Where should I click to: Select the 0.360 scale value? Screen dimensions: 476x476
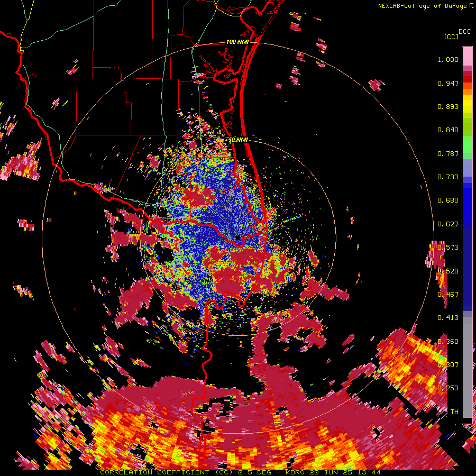tap(448, 342)
